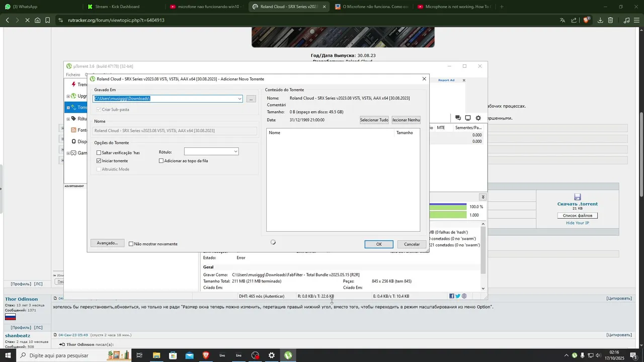Image resolution: width=644 pixels, height=362 pixels.
Task: Share this page icon
Action: point(574,20)
